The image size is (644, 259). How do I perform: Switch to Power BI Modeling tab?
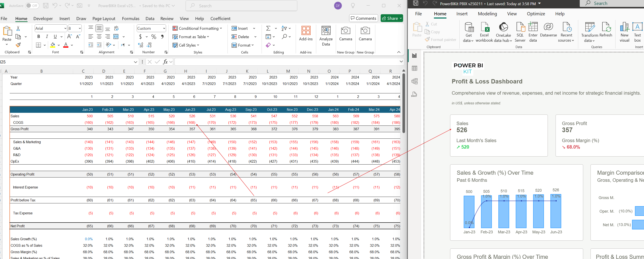pyautogui.click(x=487, y=14)
